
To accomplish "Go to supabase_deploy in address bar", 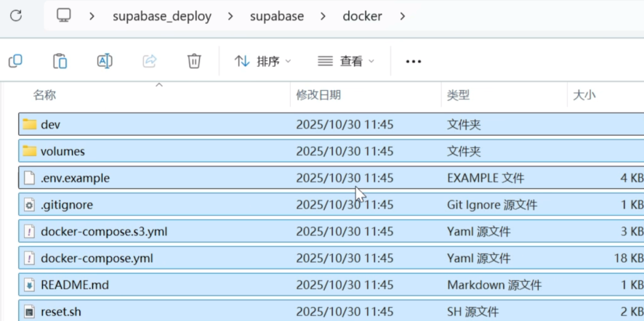I will pos(162,17).
